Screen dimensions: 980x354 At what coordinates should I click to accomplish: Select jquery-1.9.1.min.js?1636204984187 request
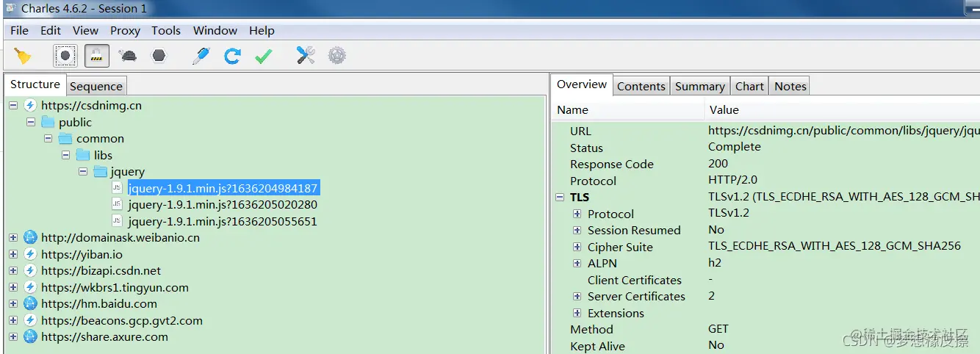(223, 188)
